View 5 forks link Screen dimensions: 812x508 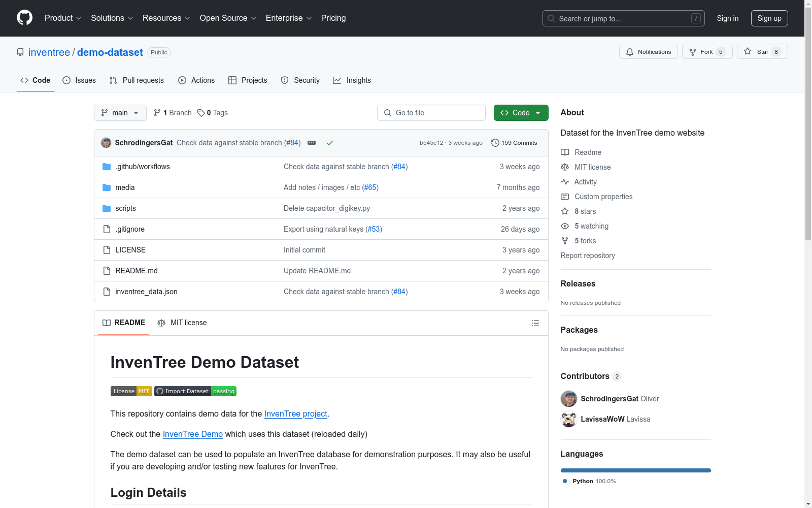point(579,241)
